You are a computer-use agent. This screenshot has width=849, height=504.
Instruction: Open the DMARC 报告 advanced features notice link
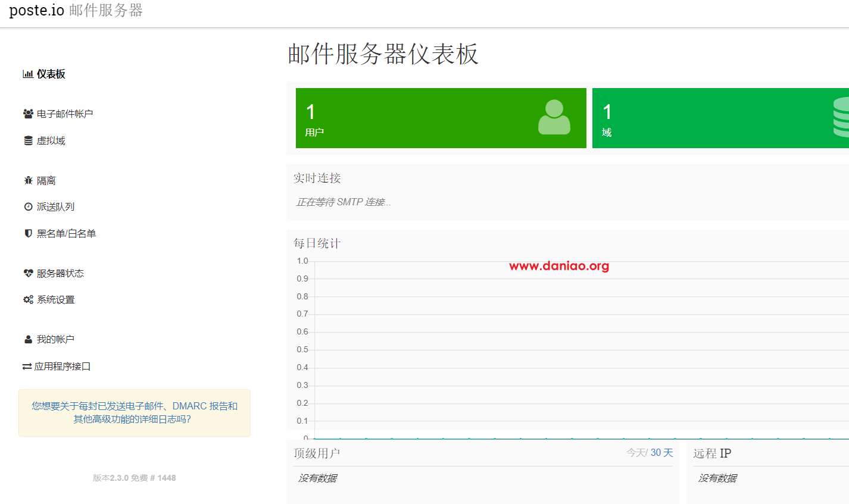coord(135,412)
